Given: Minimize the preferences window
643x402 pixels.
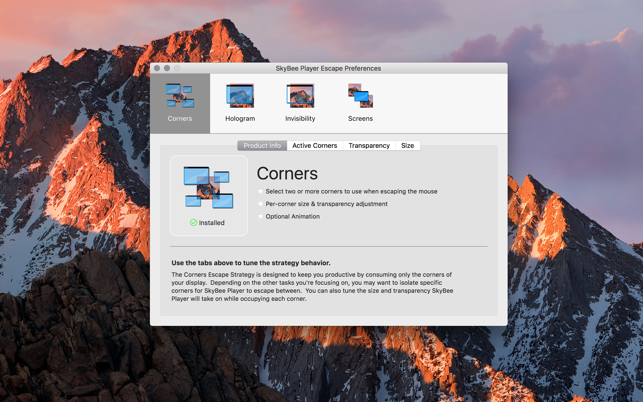Looking at the screenshot, I should [167, 69].
